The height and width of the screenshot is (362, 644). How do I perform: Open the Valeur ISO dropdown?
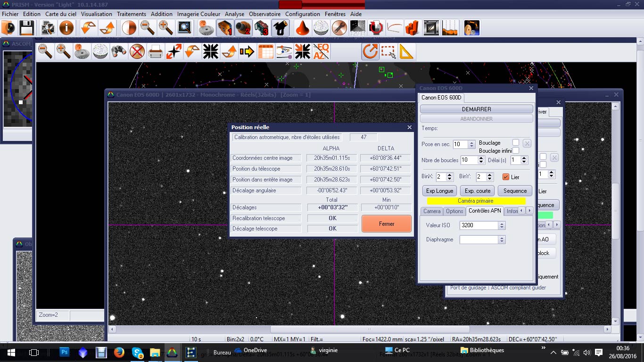click(502, 225)
